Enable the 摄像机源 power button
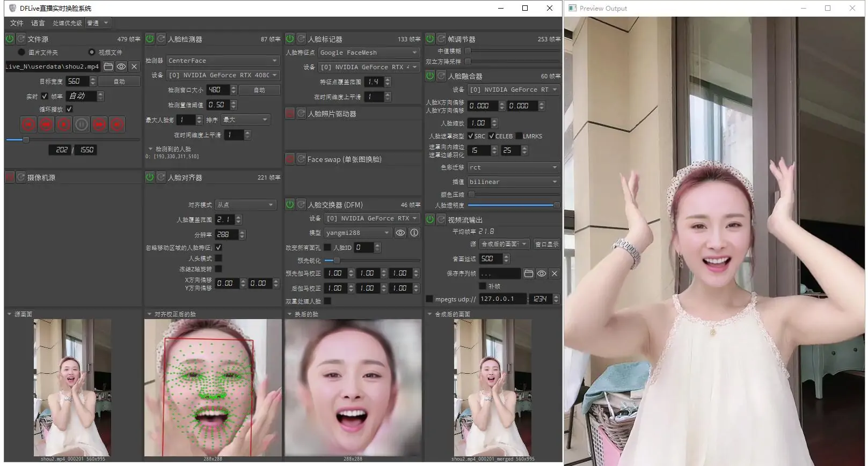The height and width of the screenshot is (466, 868). pos(10,177)
